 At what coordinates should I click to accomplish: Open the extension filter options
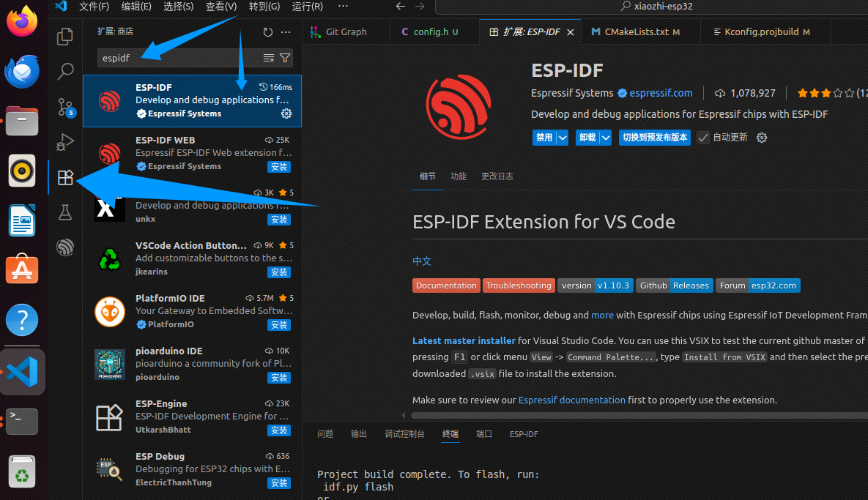point(285,58)
